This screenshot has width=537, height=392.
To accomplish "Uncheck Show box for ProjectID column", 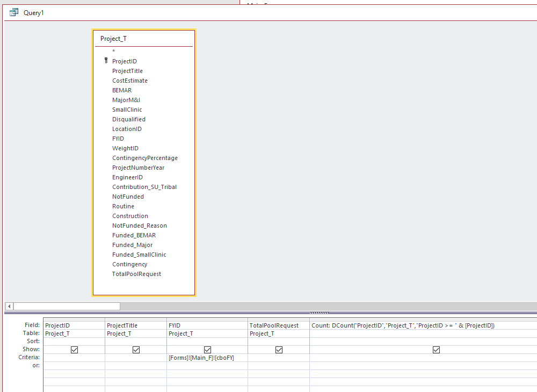I will click(74, 350).
